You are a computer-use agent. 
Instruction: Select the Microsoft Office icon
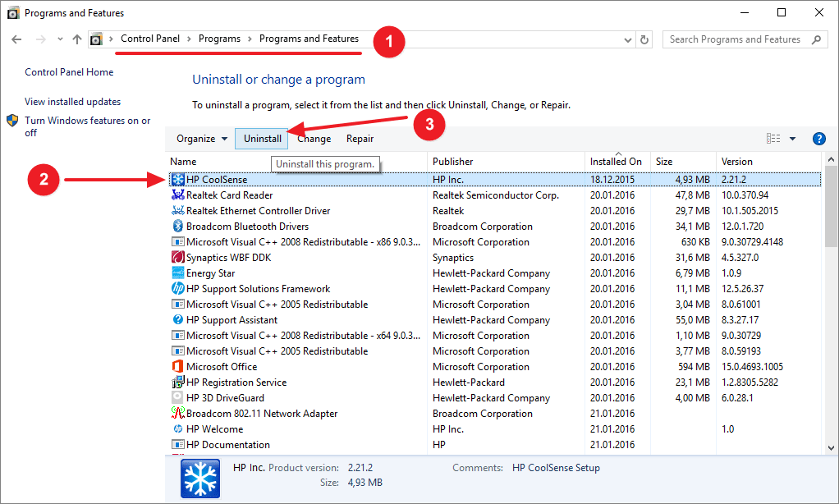pyautogui.click(x=177, y=366)
